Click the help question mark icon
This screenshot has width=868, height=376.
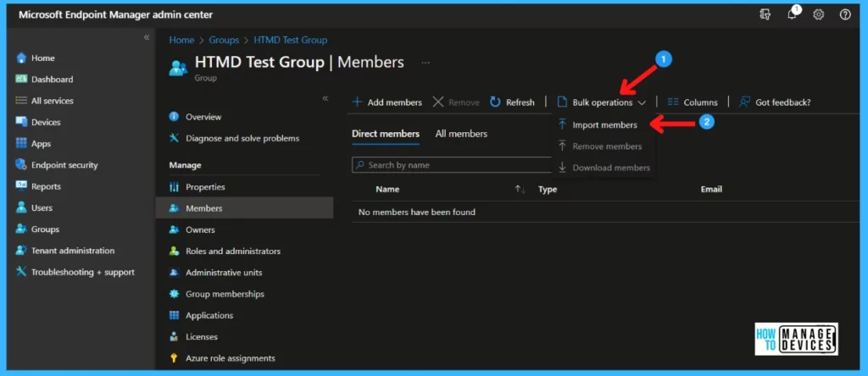click(845, 15)
